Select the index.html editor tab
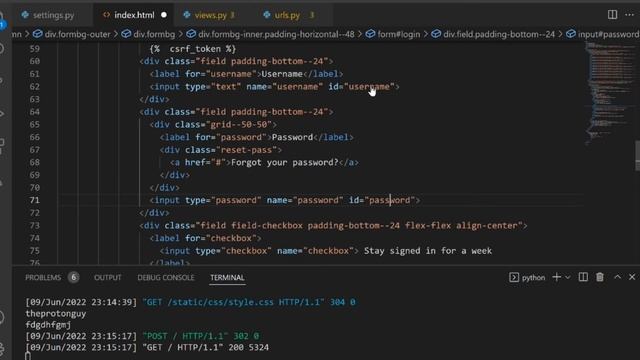 click(x=133, y=15)
